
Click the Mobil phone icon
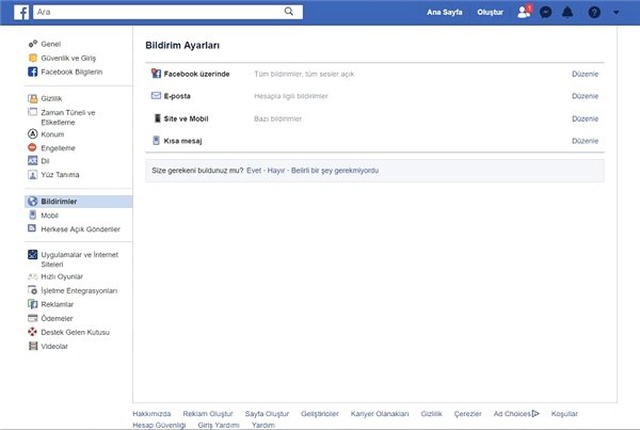[x=32, y=215]
